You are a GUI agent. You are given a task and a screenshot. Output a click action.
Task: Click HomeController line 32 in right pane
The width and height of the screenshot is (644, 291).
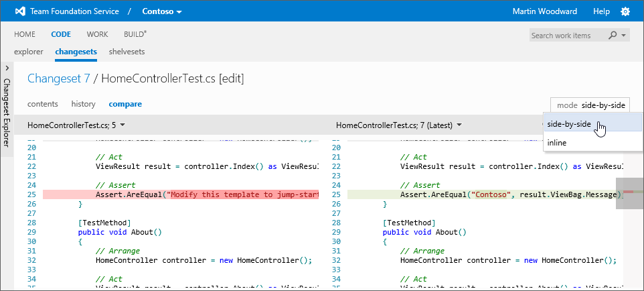tap(509, 260)
